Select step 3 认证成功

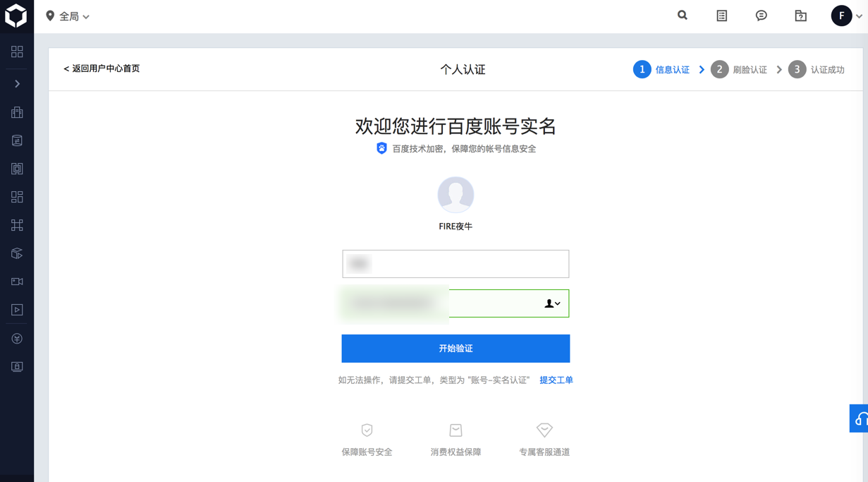click(817, 69)
